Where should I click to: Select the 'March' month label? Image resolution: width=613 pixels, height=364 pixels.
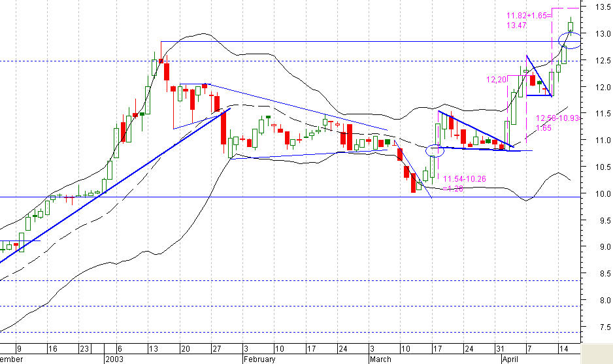380,359
